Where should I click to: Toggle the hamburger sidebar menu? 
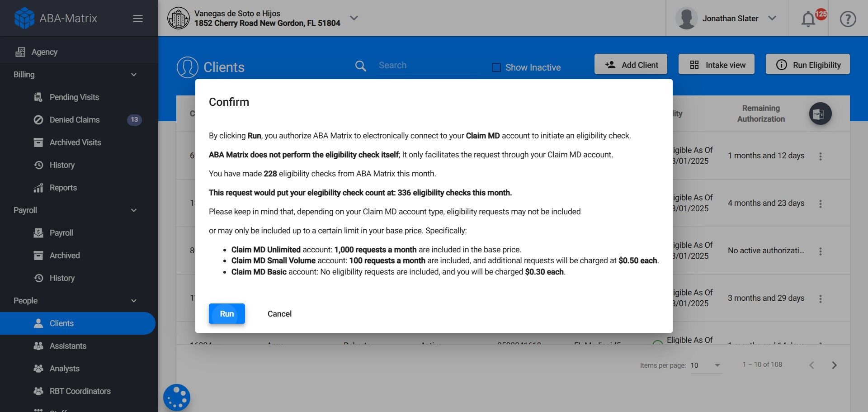coord(138,19)
